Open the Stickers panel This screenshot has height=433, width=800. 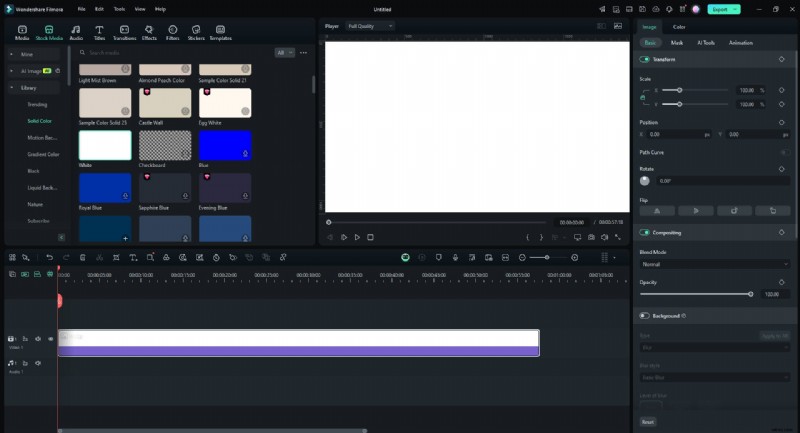point(196,33)
